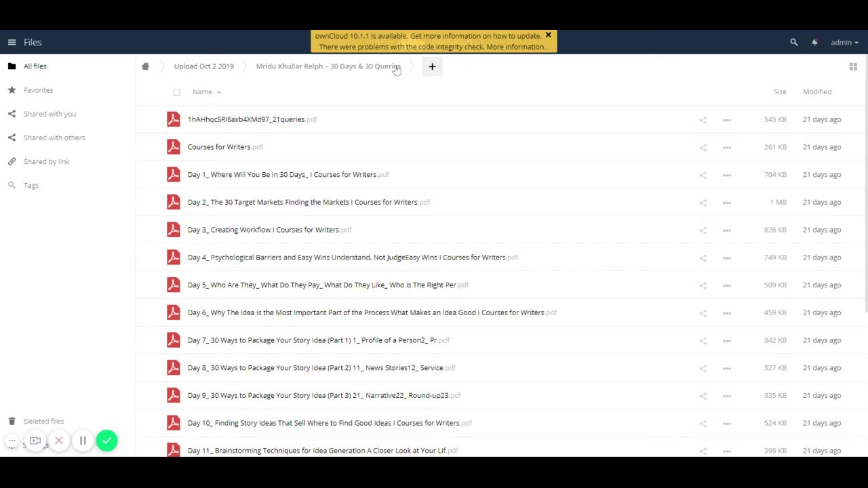The image size is (868, 488).
Task: Open Day 9 Package Your Story Part 3
Action: pos(324,395)
